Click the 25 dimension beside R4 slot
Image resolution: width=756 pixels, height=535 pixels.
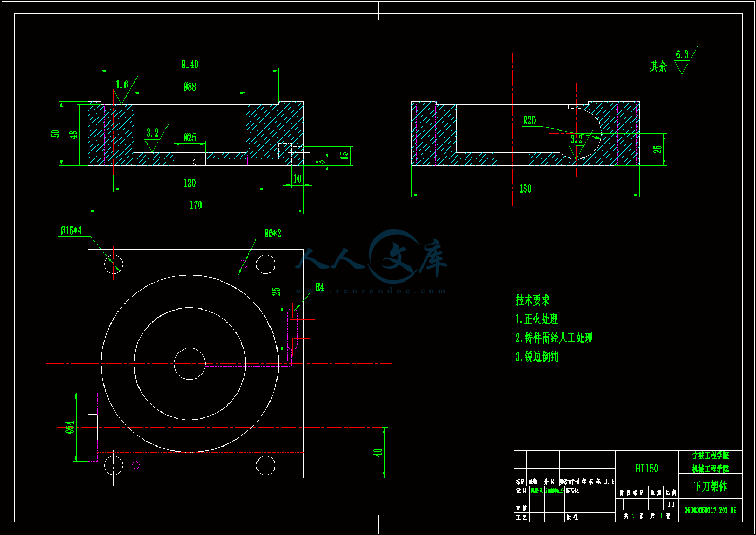(x=276, y=291)
